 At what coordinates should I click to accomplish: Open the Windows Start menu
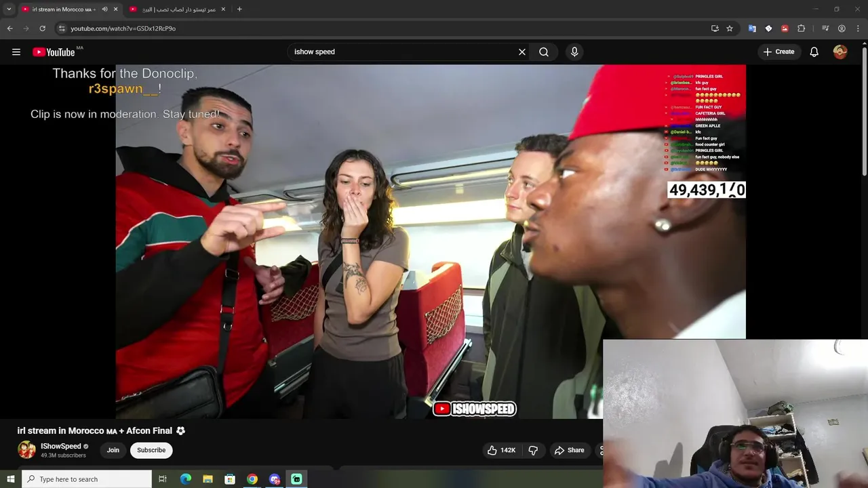point(10,479)
